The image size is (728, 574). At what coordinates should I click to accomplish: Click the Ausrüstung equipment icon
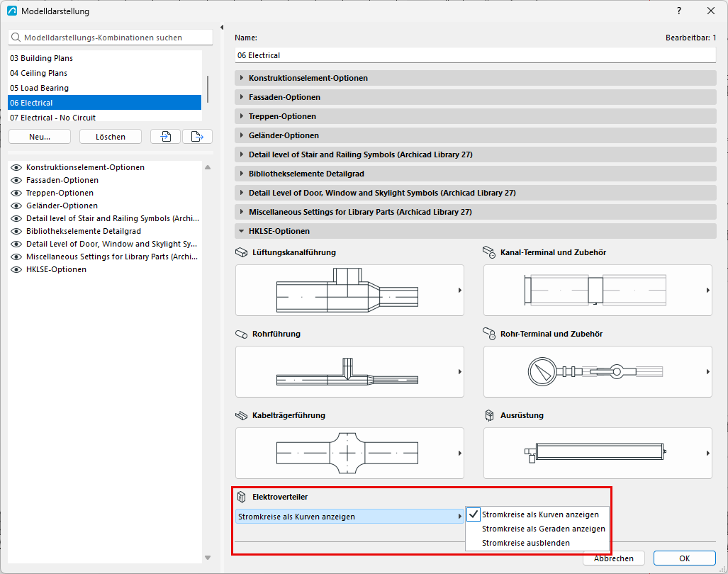(x=489, y=415)
